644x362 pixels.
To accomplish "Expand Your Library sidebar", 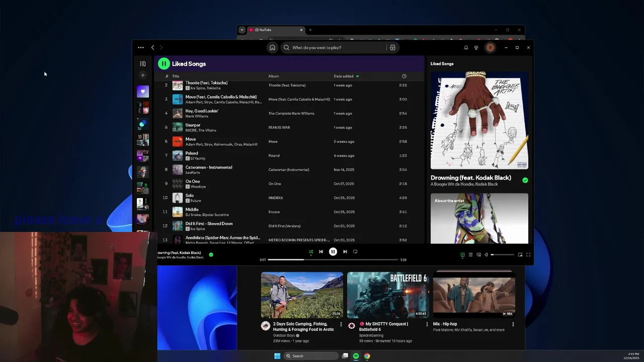I will click(x=143, y=64).
